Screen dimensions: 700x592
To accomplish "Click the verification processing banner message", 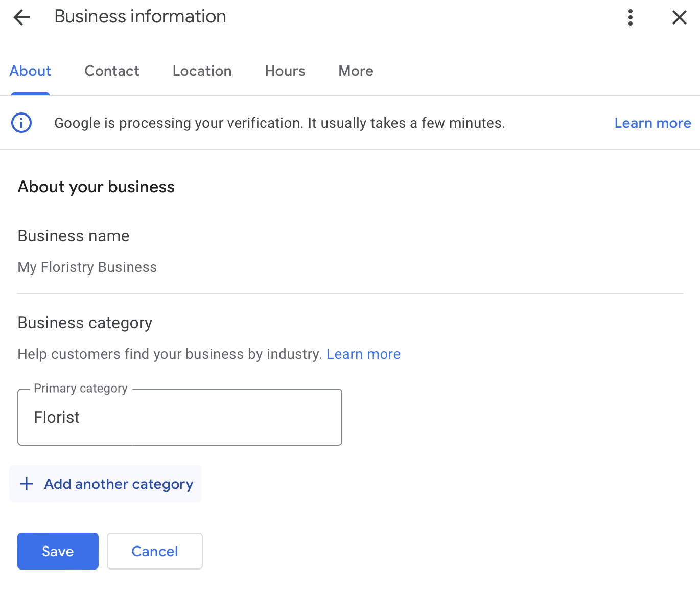I will point(279,123).
